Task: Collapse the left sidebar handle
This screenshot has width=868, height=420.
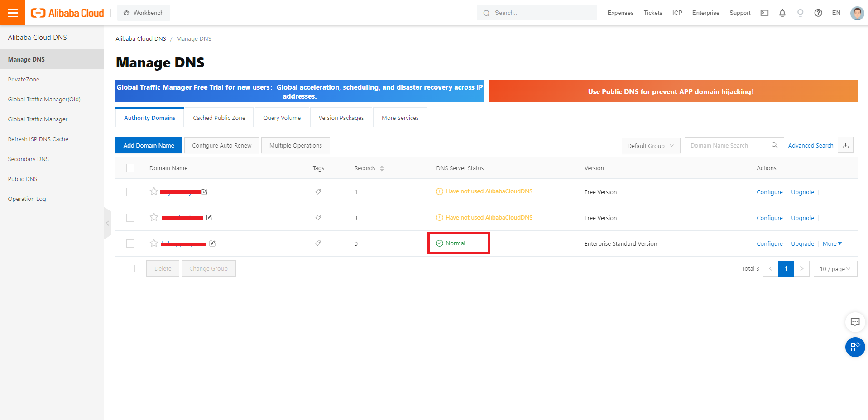Action: pyautogui.click(x=107, y=223)
